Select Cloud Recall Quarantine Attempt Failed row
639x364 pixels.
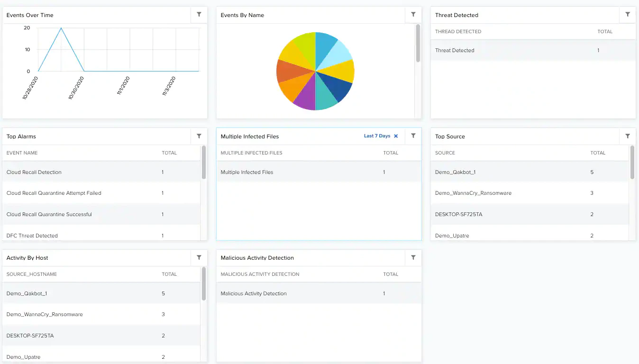pos(101,193)
